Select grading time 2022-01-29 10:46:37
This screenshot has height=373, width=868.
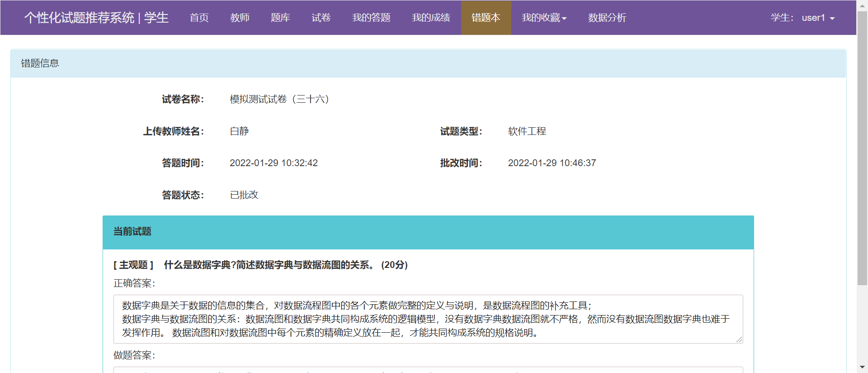[552, 163]
